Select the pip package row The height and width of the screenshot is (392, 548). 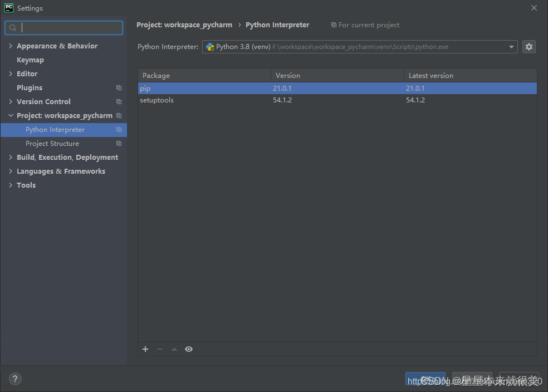pos(337,89)
